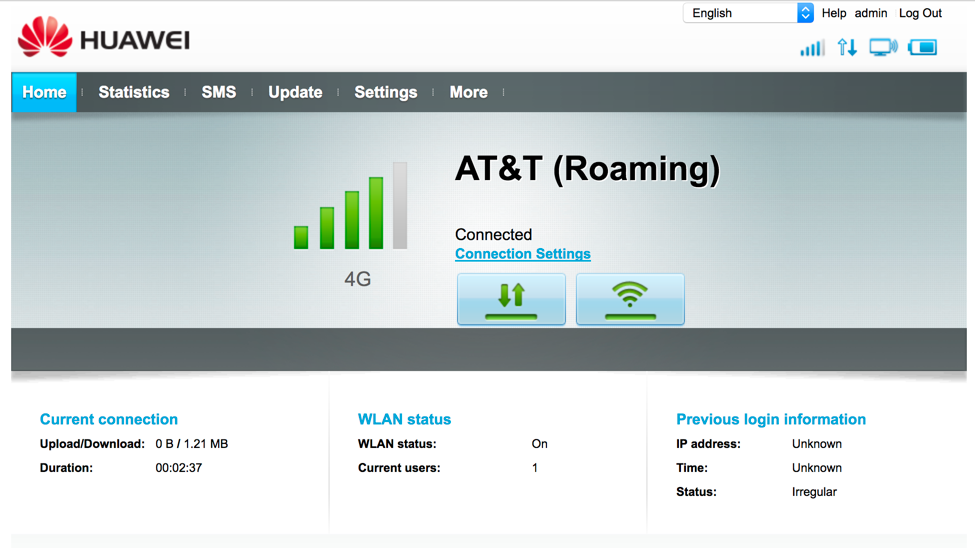The height and width of the screenshot is (548, 975).
Task: Click the IP address value 'Unknown'
Action: coord(817,444)
